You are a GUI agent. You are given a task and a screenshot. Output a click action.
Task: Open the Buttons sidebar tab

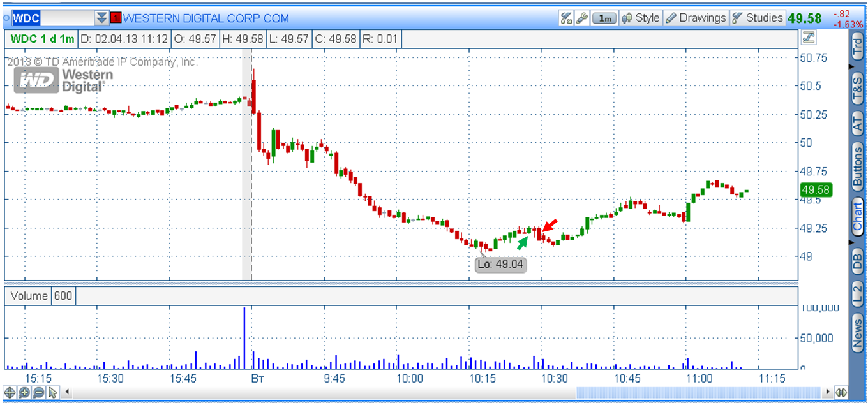click(x=857, y=166)
